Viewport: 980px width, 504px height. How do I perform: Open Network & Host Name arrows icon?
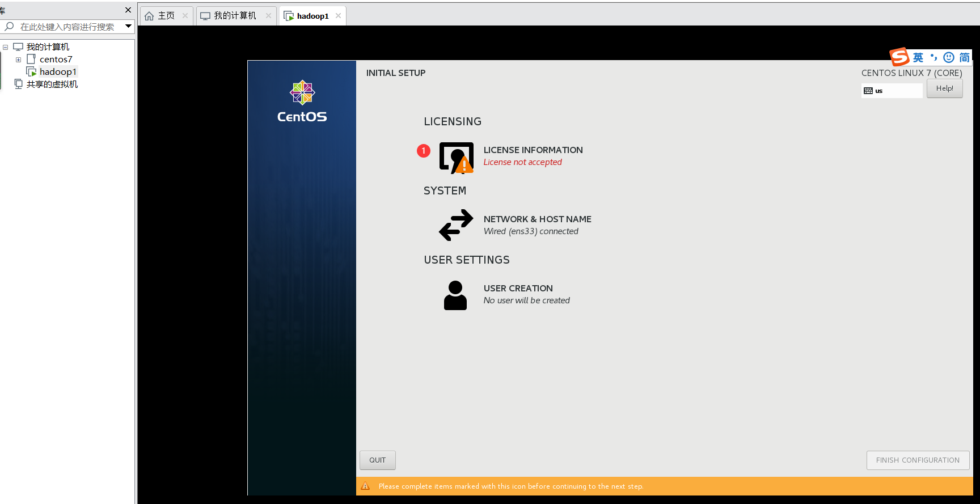point(456,225)
